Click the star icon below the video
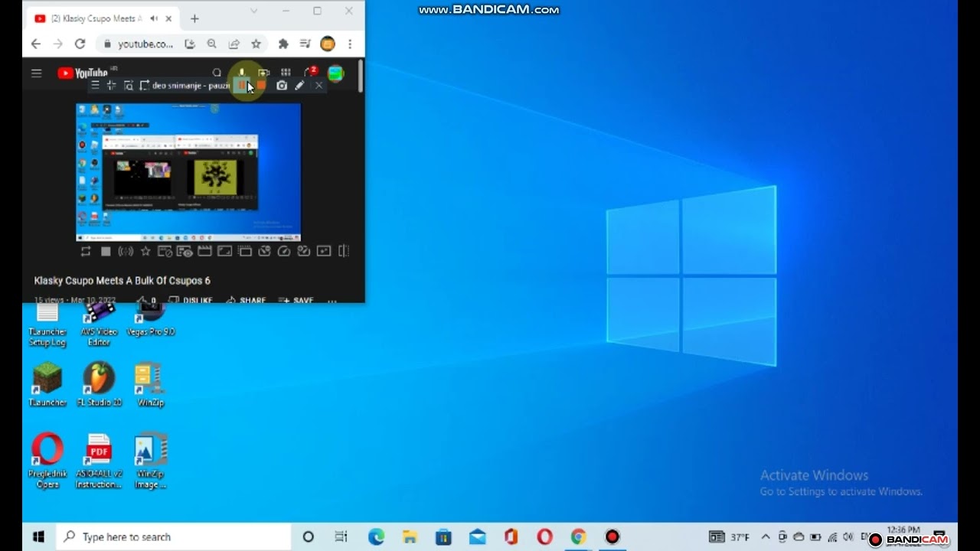 click(145, 251)
